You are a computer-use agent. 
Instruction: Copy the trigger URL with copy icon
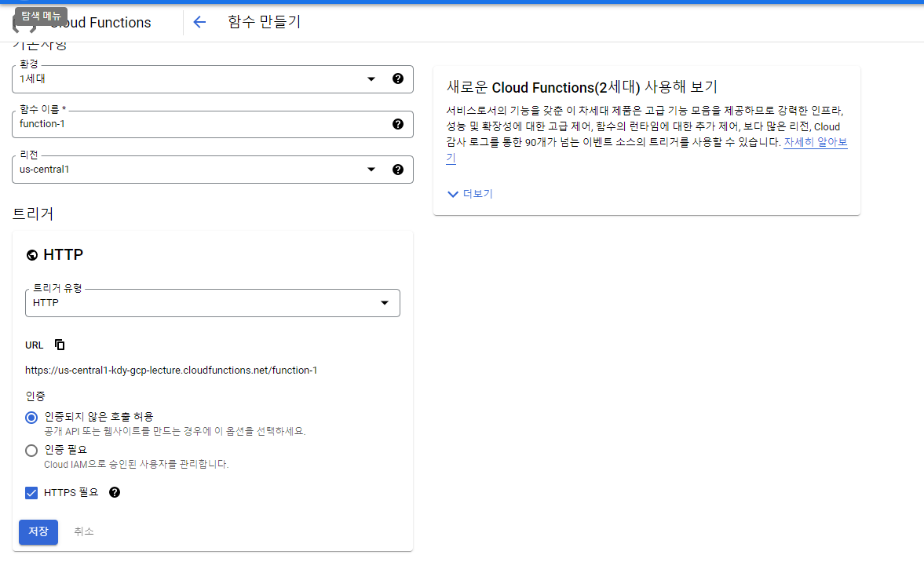click(60, 345)
